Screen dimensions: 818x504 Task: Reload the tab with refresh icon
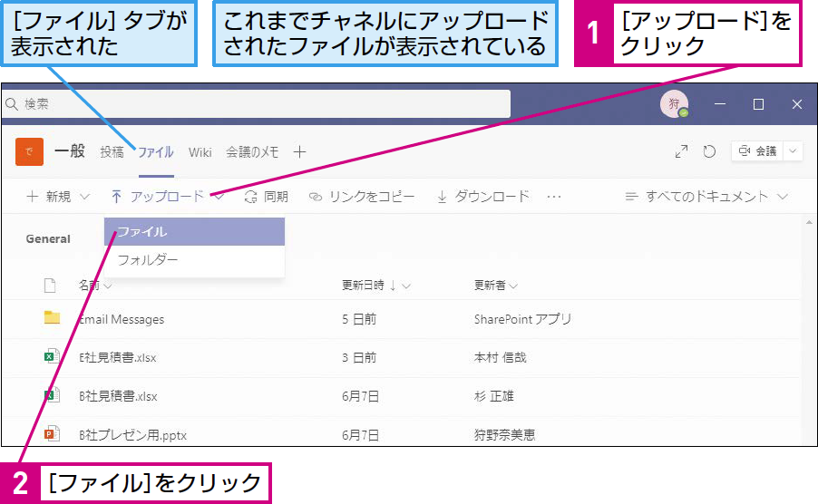pos(709,151)
